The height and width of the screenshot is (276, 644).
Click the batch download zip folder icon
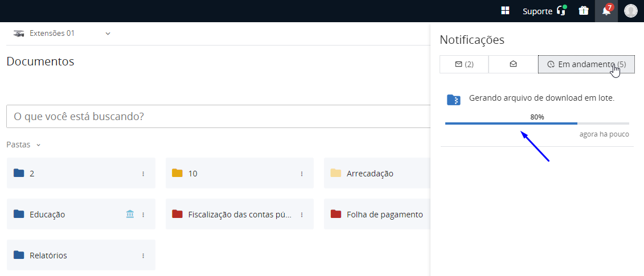[x=453, y=100]
